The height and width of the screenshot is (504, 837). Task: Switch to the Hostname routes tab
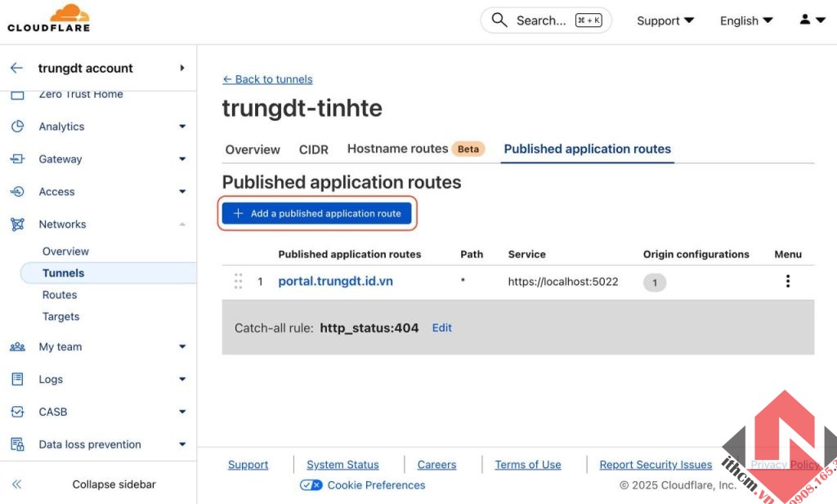[397, 149]
